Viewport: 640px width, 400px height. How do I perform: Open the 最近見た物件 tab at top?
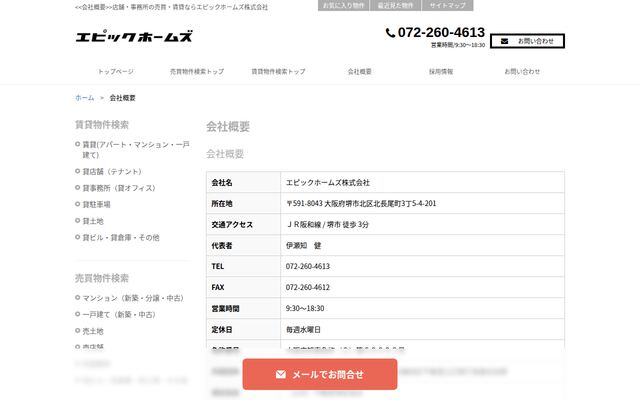(x=395, y=5)
